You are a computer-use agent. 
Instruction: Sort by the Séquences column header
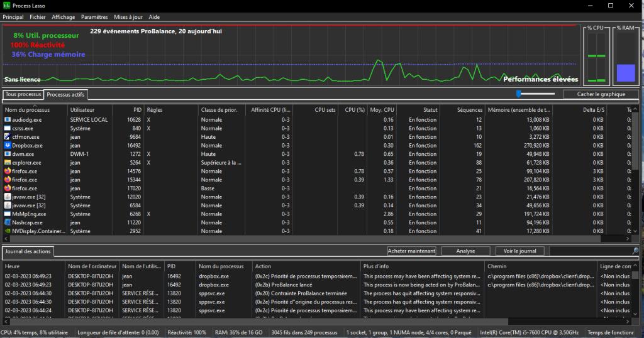pyautogui.click(x=462, y=109)
